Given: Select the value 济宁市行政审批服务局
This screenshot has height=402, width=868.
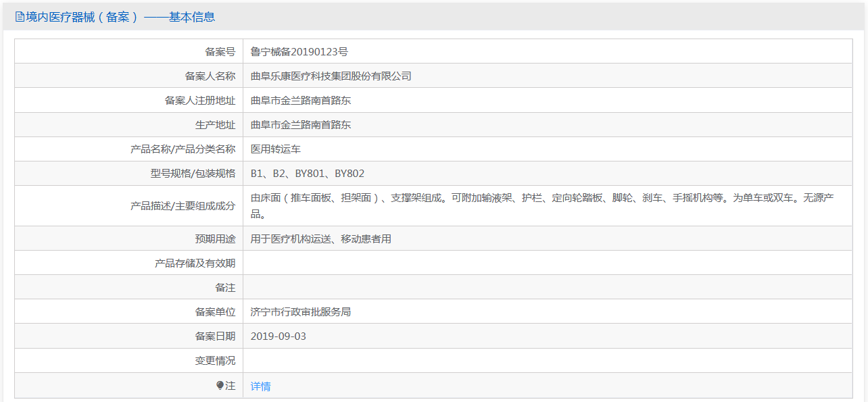Looking at the screenshot, I should 301,311.
